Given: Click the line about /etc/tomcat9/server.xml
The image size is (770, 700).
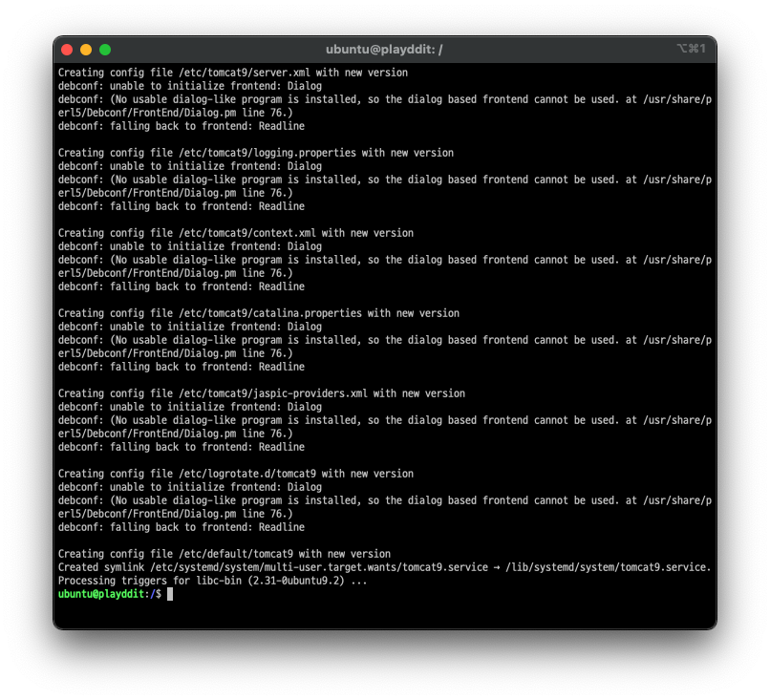Looking at the screenshot, I should [x=233, y=73].
